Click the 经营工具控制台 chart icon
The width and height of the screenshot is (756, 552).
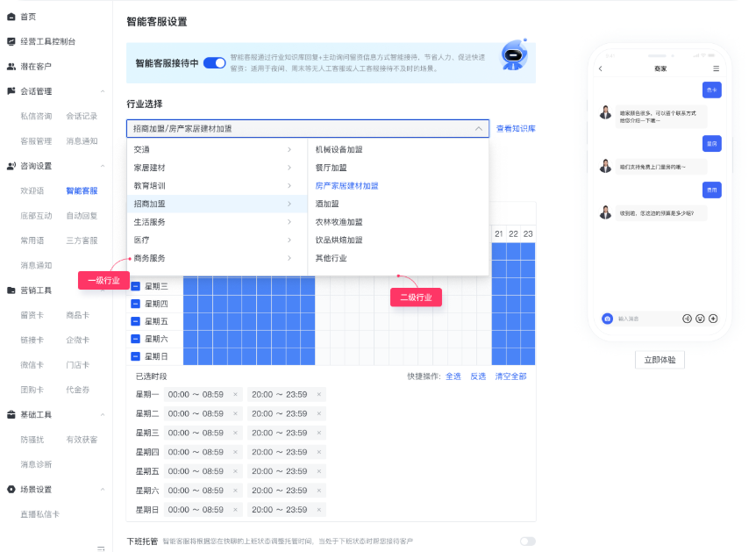(x=11, y=41)
